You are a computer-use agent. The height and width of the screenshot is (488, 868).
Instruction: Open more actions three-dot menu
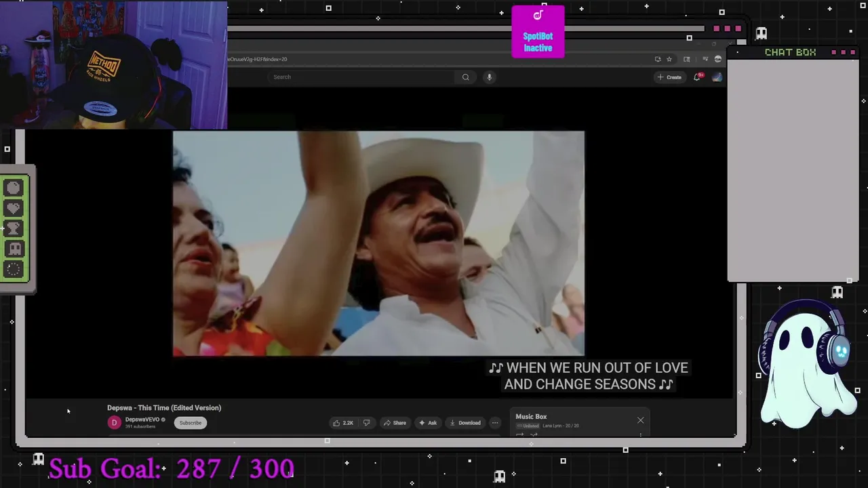[495, 423]
